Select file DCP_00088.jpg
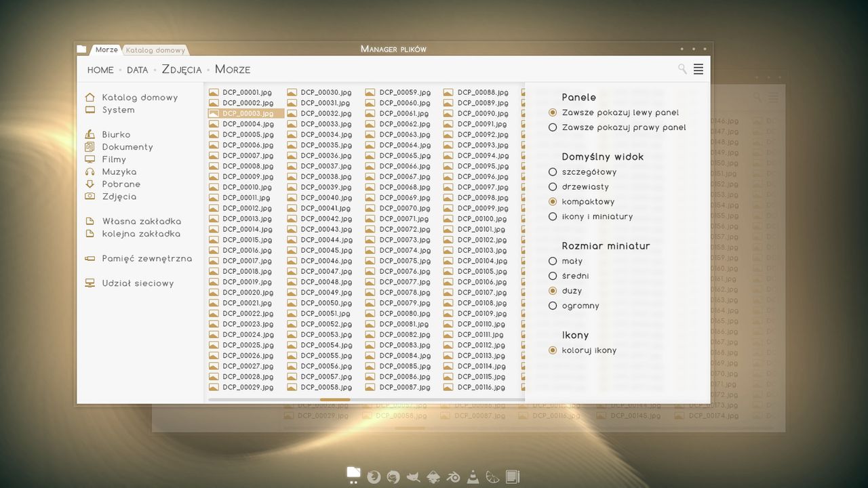The image size is (868, 488). coord(476,93)
